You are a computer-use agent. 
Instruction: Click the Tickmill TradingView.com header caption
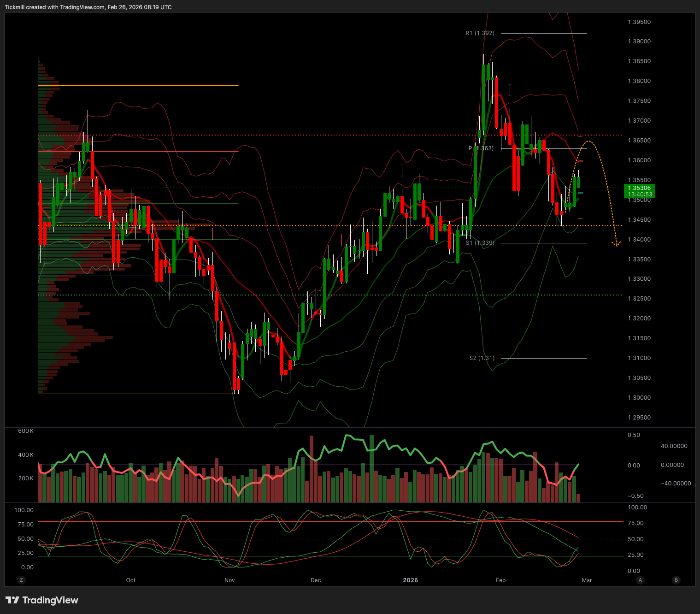[x=88, y=7]
